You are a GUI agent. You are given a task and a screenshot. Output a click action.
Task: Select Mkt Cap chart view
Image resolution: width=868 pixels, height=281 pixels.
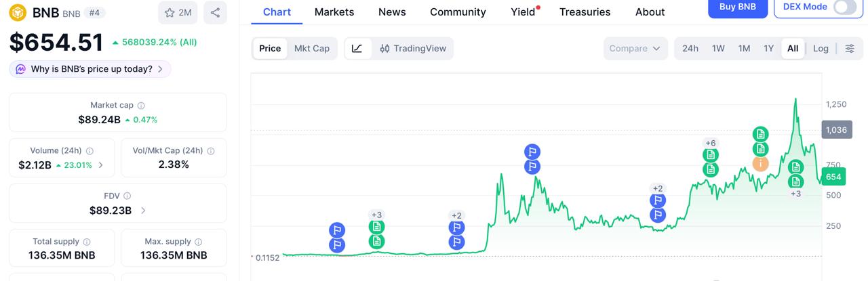pos(311,48)
